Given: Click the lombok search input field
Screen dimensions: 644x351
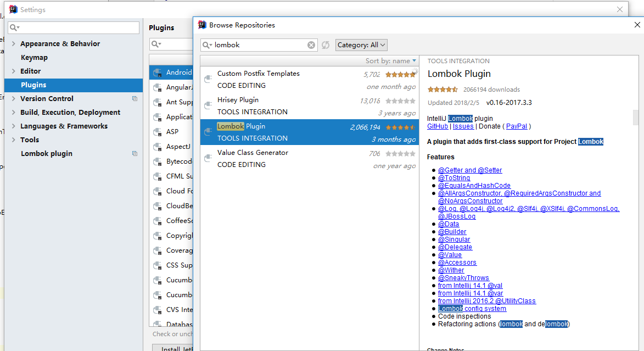Looking at the screenshot, I should (x=260, y=45).
